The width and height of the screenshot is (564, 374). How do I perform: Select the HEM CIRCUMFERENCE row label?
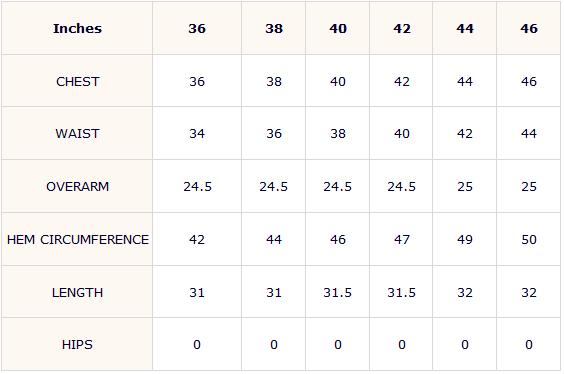(77, 240)
